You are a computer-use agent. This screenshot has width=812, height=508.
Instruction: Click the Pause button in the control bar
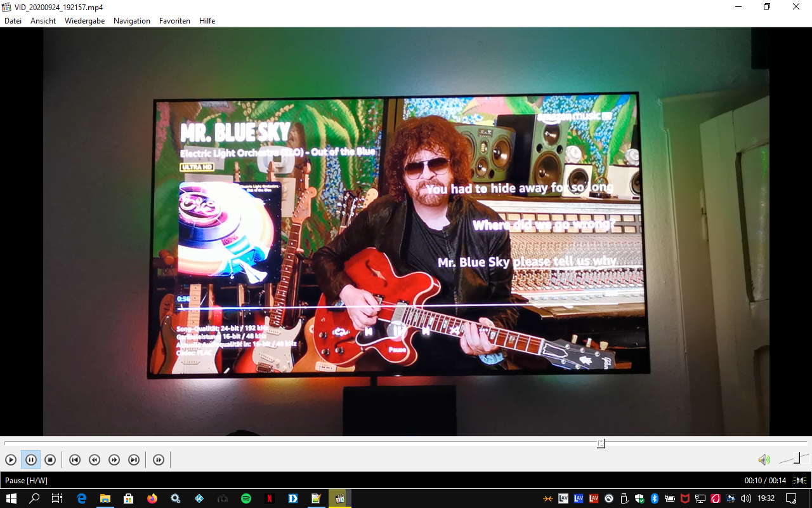[x=31, y=460]
